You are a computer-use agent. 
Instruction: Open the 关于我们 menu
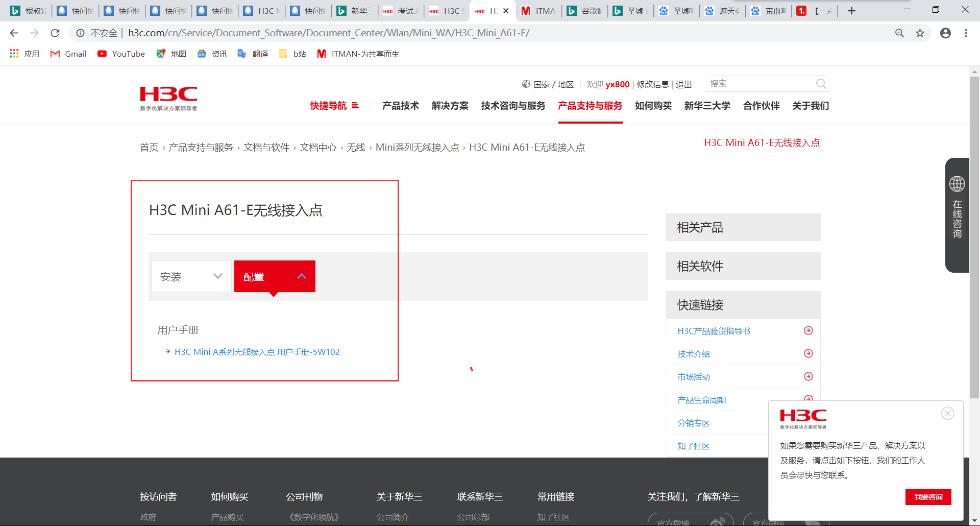[x=811, y=106]
